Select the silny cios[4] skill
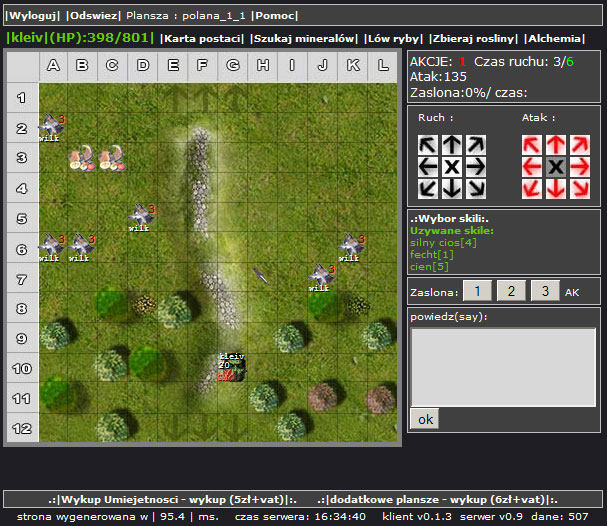This screenshot has height=526, width=607. (x=443, y=242)
